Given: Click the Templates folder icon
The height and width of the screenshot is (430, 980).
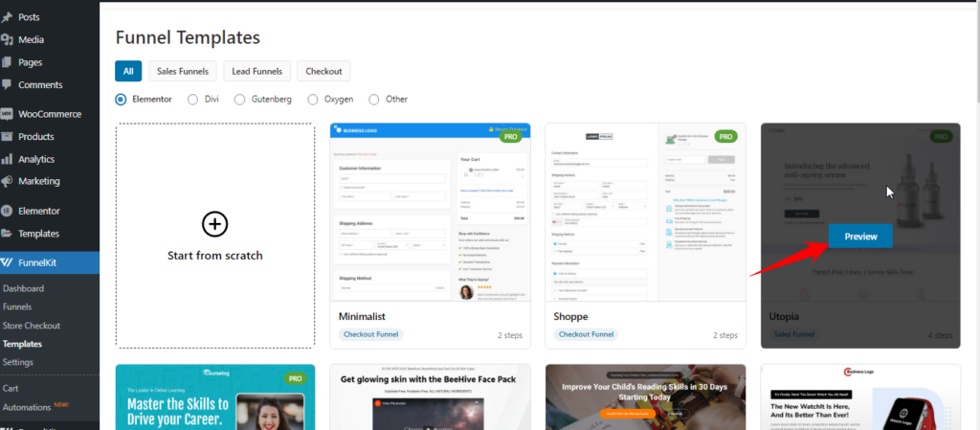Looking at the screenshot, I should pos(7,234).
